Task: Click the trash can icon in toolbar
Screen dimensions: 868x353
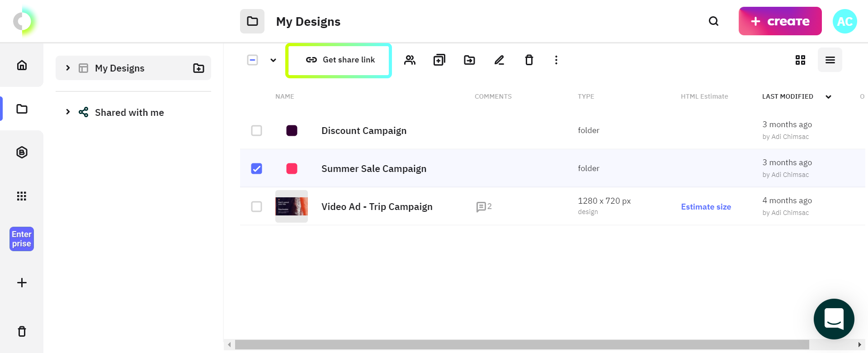Action: [529, 60]
